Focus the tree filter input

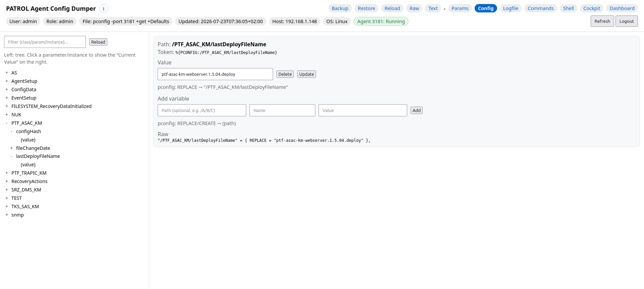point(45,42)
